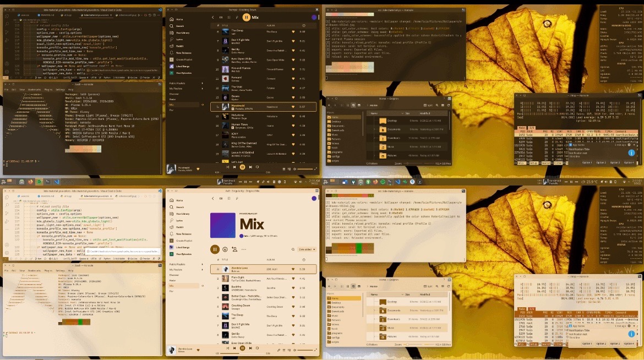Open Reddit in light Spotify sidebar

177,227
